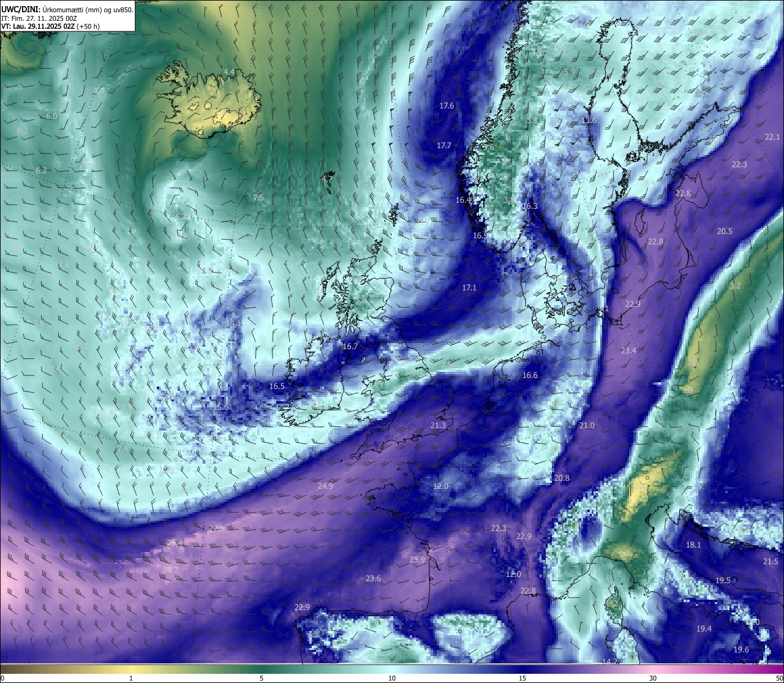Click the colorbar label 5
784x683 pixels.
tap(262, 678)
